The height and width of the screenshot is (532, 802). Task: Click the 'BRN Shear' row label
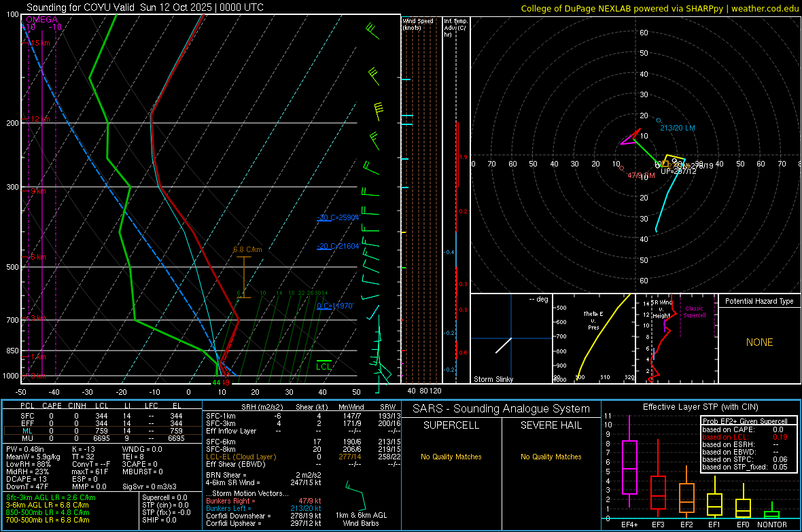pyautogui.click(x=226, y=475)
